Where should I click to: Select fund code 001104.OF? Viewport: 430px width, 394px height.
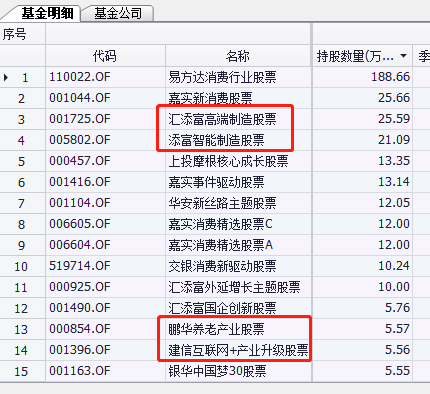coord(80,203)
